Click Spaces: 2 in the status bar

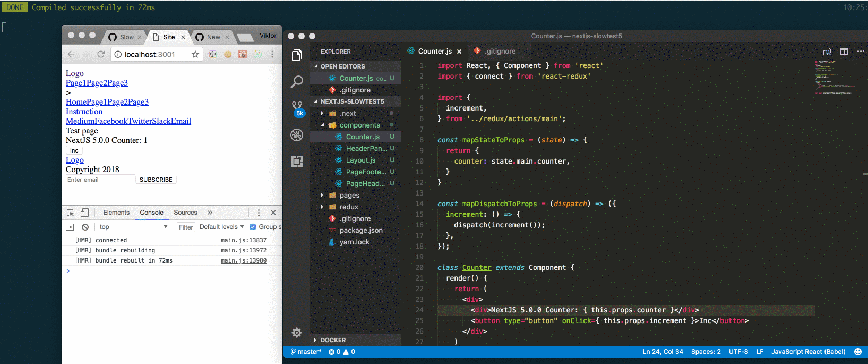pyautogui.click(x=706, y=352)
